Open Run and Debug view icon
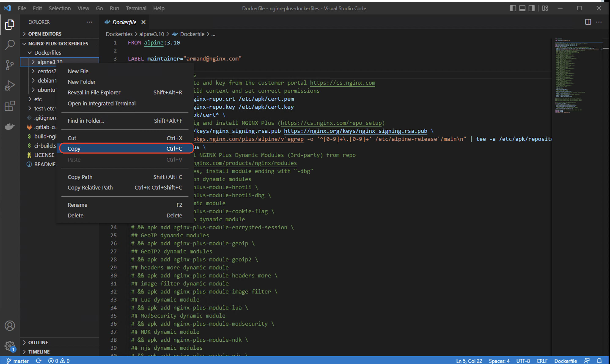Screen dimensions: 610x364 [10, 86]
